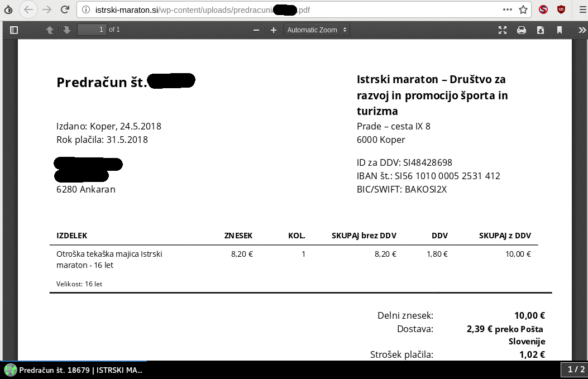The height and width of the screenshot is (379, 588).
Task: Click the '6000 Koper' text
Action: (381, 140)
